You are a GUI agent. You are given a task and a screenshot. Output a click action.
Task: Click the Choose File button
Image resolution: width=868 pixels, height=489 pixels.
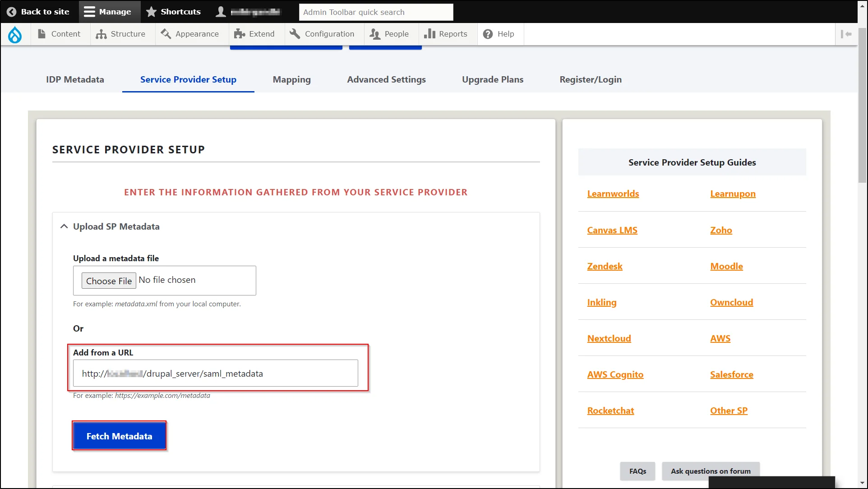[x=109, y=281]
